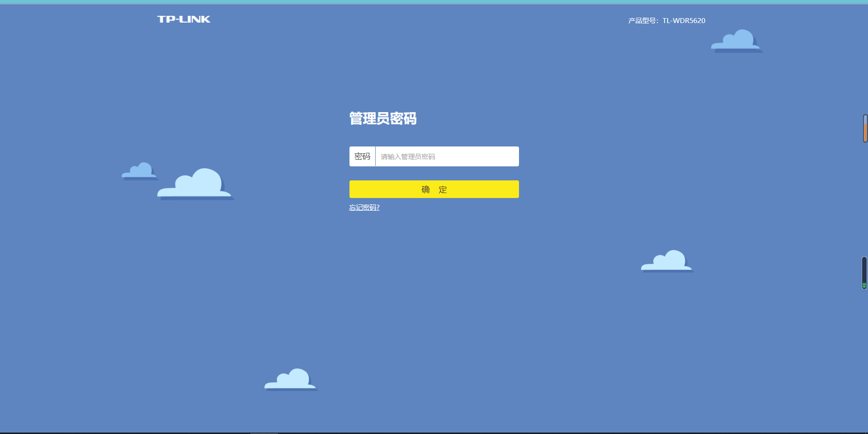Click the cloud on the right middle

[x=667, y=261]
